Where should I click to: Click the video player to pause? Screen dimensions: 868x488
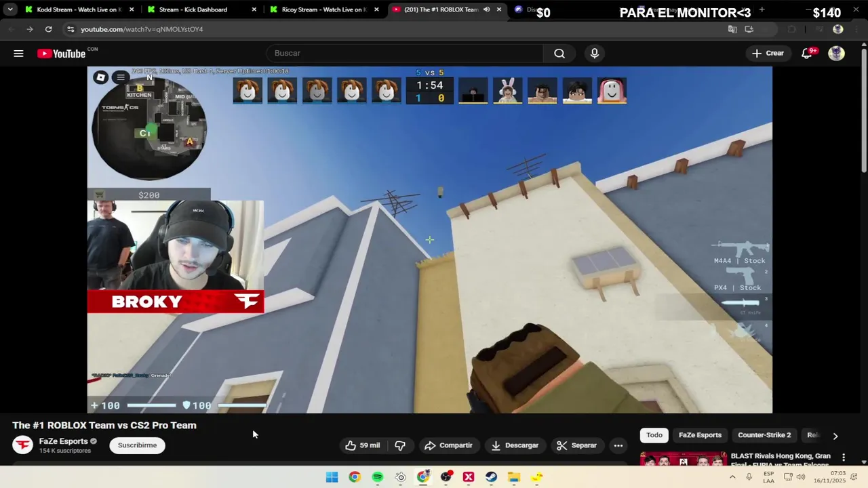[429, 240]
